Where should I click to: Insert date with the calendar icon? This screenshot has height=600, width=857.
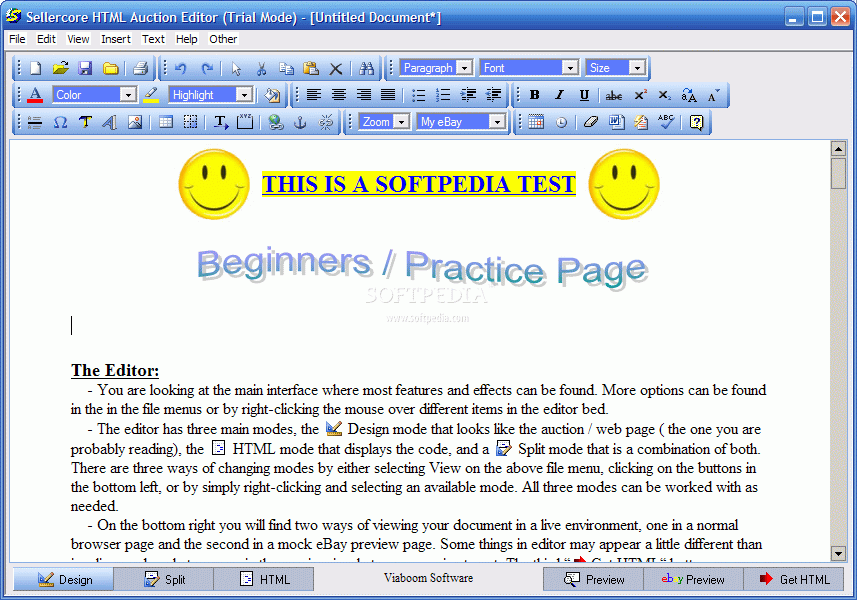[536, 122]
